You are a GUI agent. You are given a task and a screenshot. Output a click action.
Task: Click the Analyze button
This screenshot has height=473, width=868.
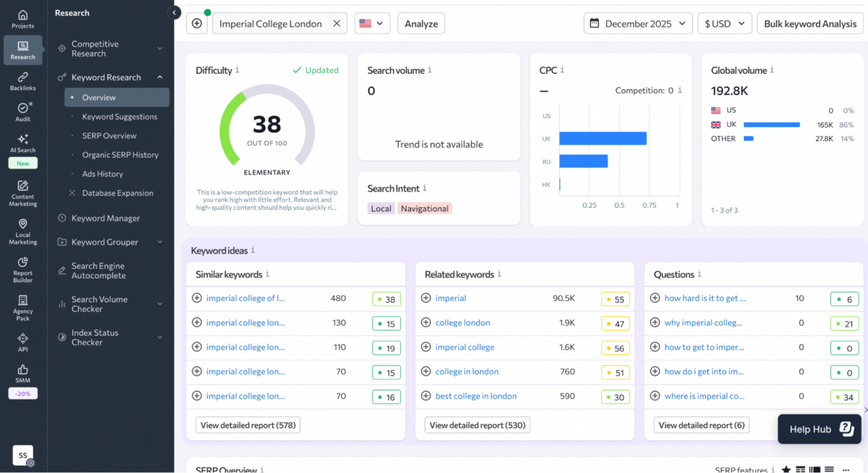[x=421, y=24]
